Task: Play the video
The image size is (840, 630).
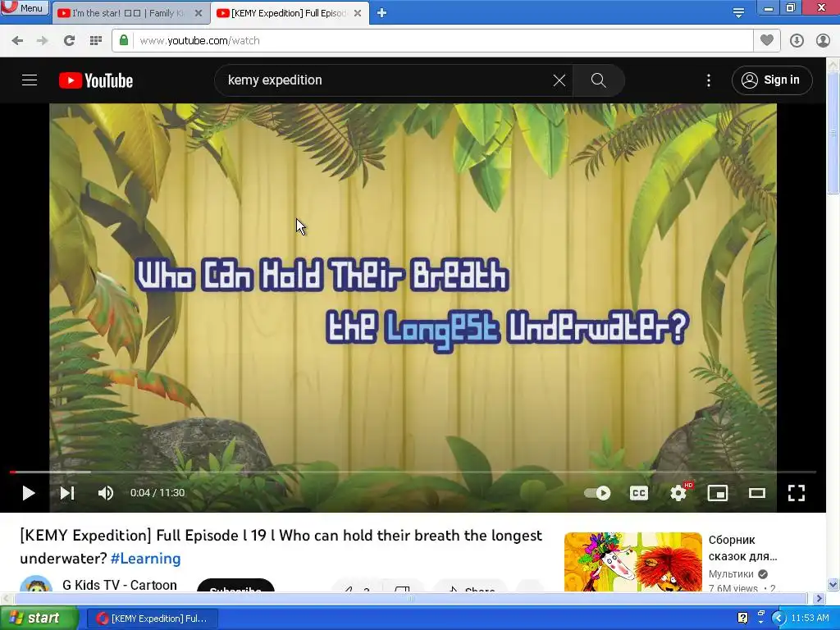Action: [29, 493]
